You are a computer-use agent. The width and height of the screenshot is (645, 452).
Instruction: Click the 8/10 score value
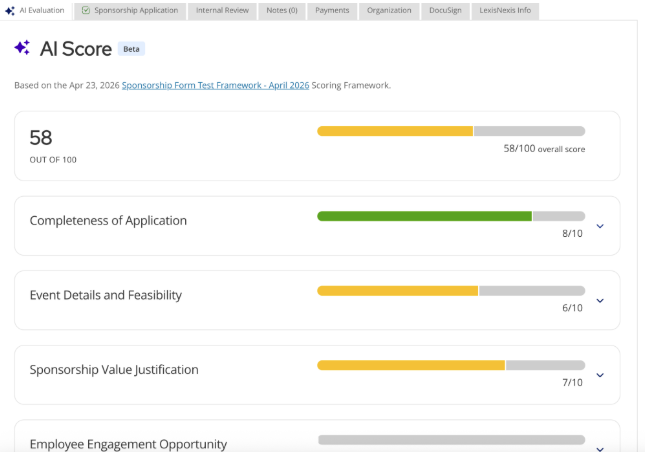[x=572, y=234]
